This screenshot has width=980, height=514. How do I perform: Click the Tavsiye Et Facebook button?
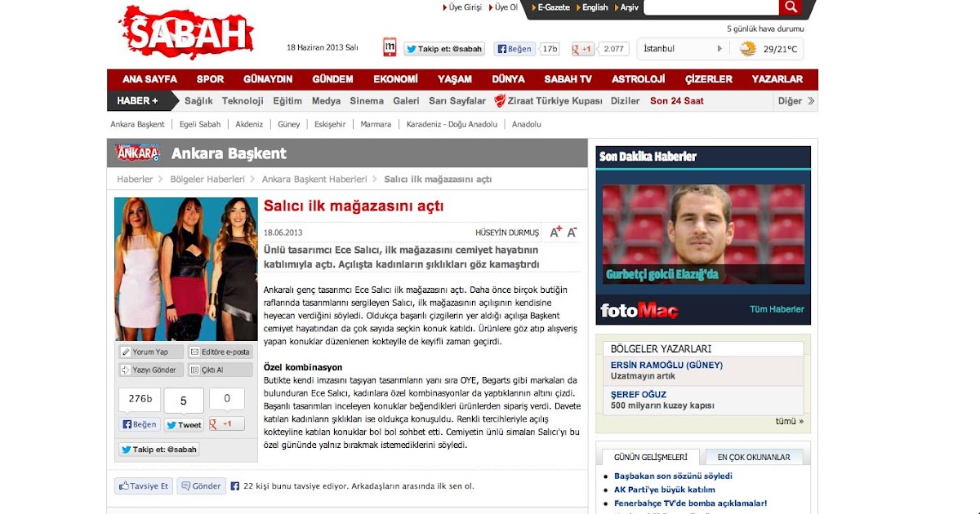pyautogui.click(x=144, y=485)
